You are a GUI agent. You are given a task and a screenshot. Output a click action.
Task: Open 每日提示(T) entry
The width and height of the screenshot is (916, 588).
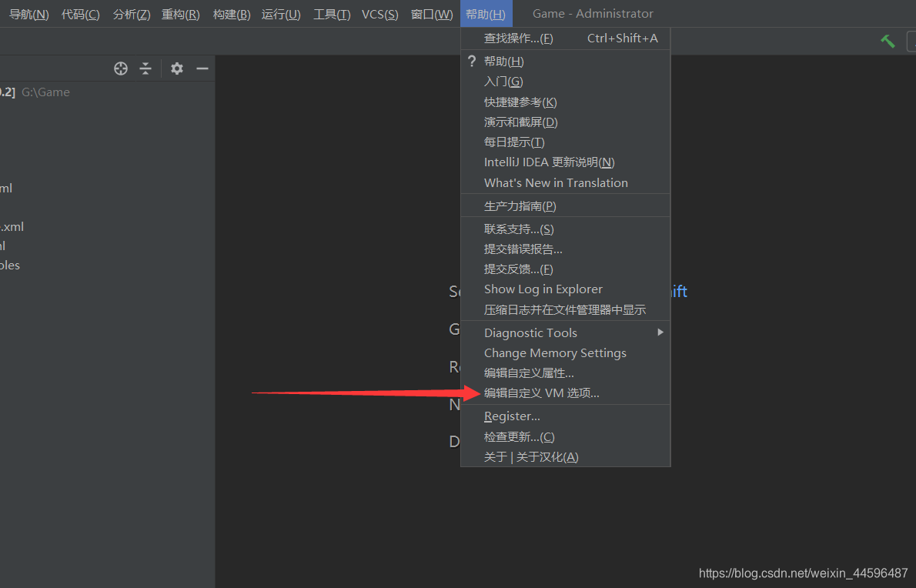(566, 142)
